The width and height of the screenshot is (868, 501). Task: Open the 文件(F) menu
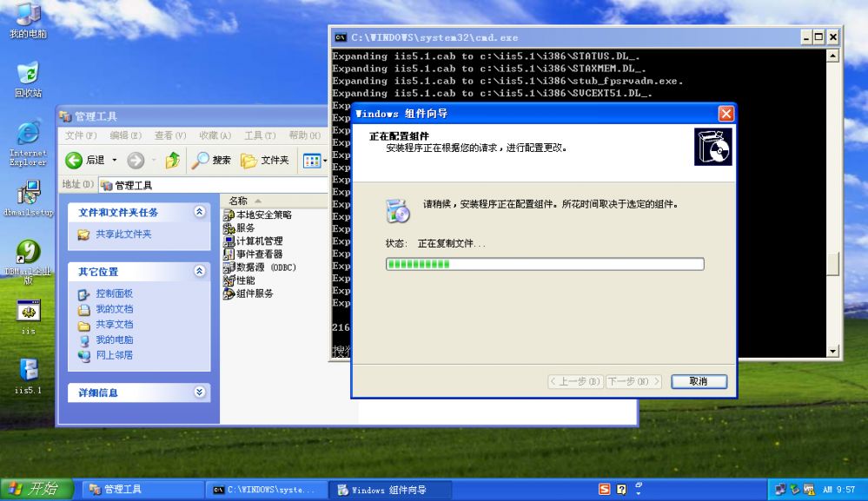coord(81,135)
